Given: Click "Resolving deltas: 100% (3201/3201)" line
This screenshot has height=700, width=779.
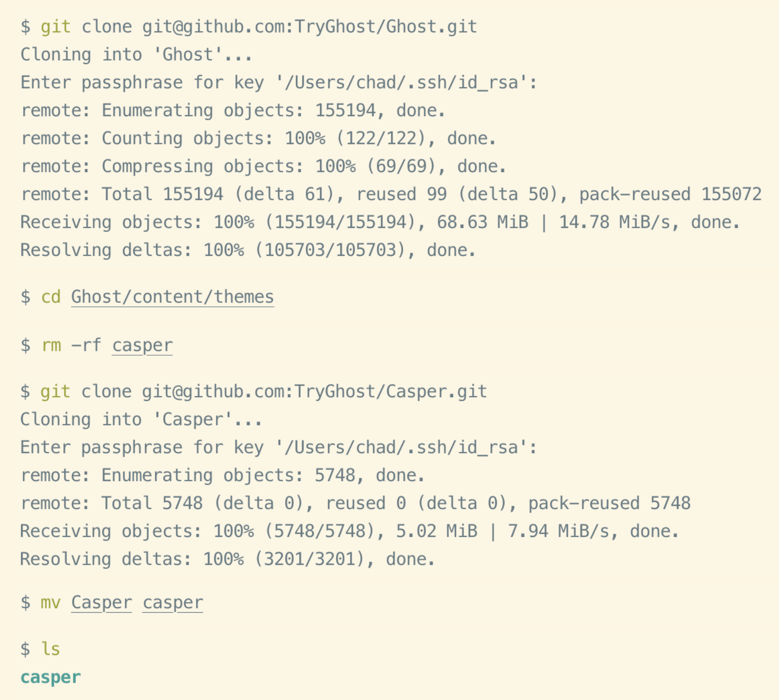Looking at the screenshot, I should (228, 559).
